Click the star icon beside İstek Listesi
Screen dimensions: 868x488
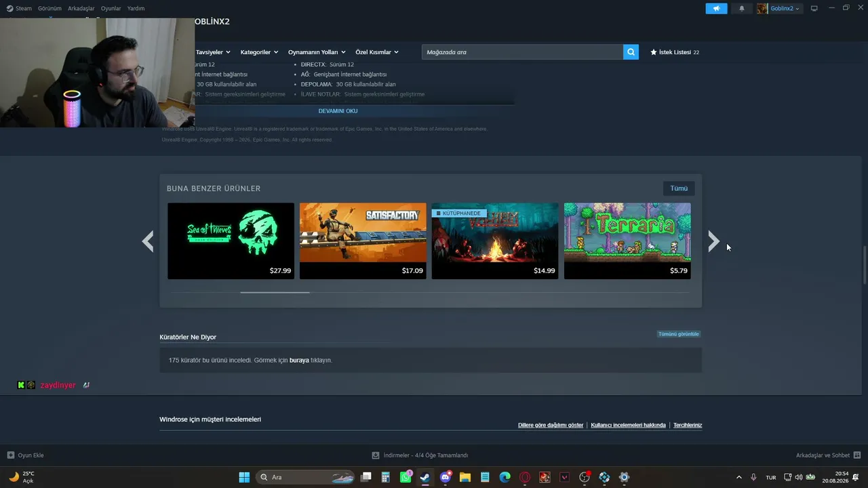(x=654, y=52)
